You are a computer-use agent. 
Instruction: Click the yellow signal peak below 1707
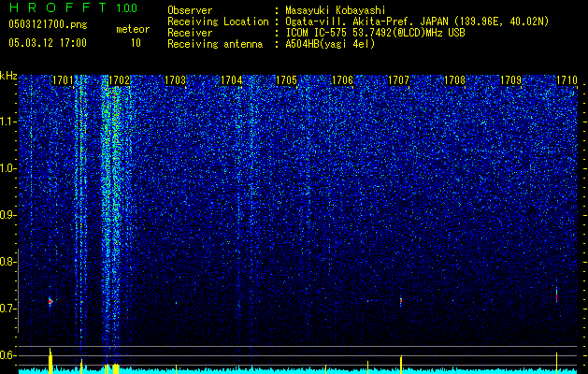point(401,364)
